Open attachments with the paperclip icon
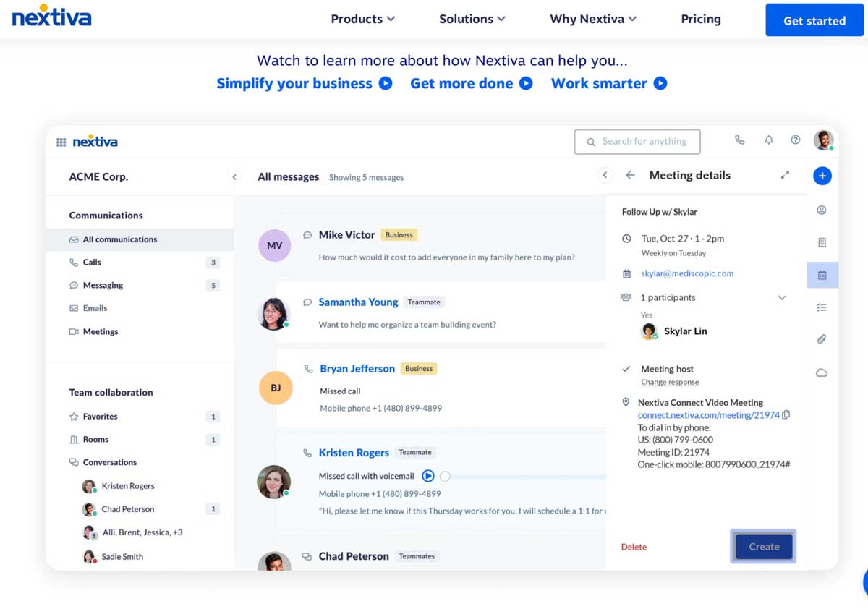The height and width of the screenshot is (609, 868). (x=822, y=338)
